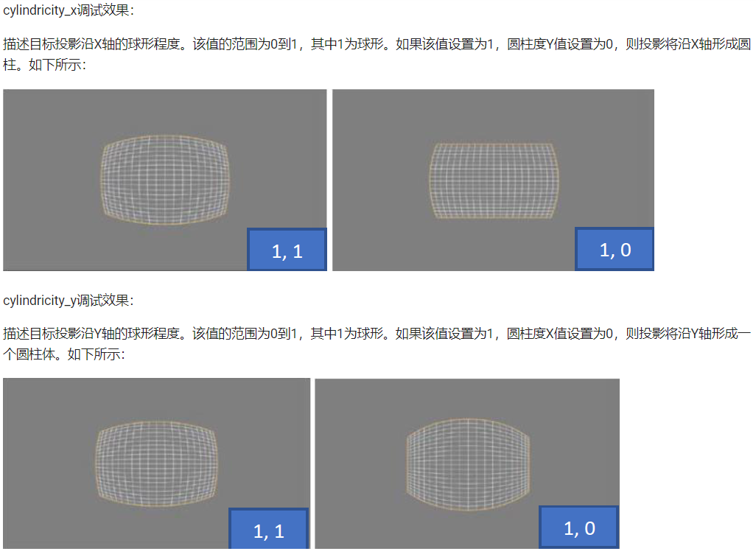Image resolution: width=756 pixels, height=554 pixels.
Task: Click the blue "1, 1" label under cylindricity_x
Action: (x=287, y=250)
